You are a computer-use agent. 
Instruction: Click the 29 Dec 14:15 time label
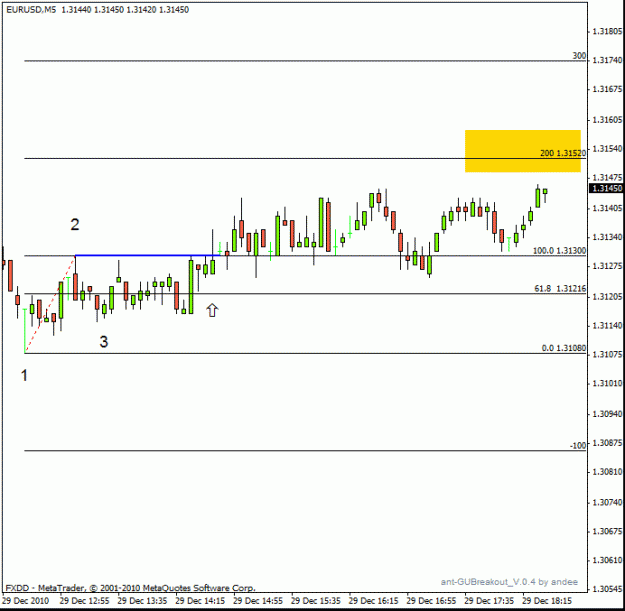[200, 601]
